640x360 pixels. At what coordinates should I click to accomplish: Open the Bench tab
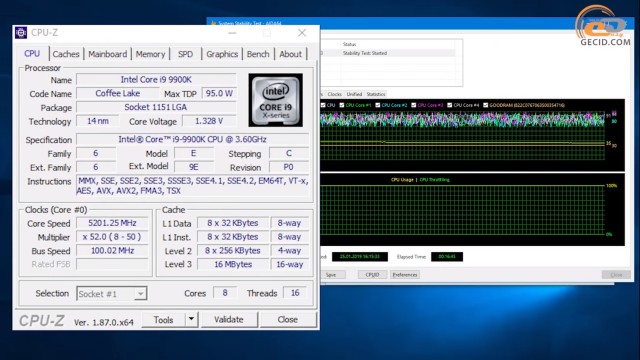258,54
